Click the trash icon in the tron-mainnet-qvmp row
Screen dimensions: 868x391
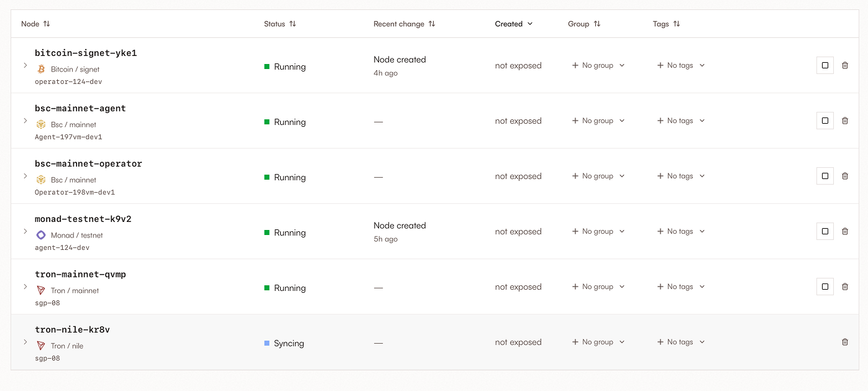point(845,287)
